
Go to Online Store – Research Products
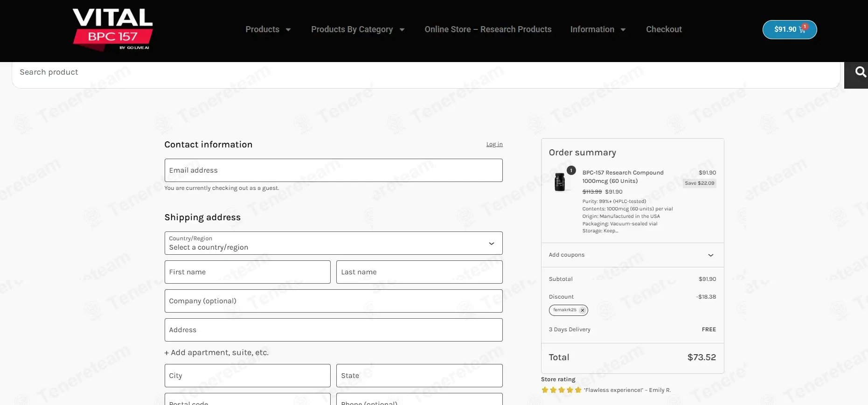click(x=488, y=29)
